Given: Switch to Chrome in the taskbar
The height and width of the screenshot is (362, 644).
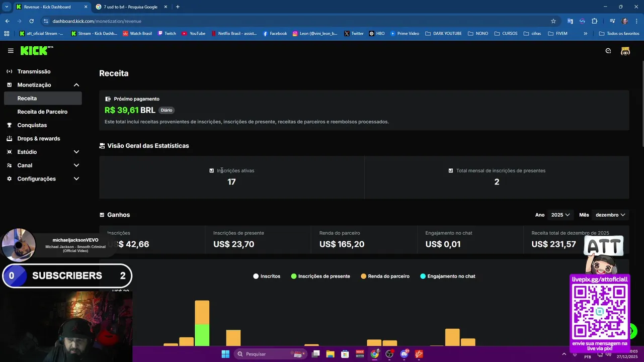Looking at the screenshot, I should (x=375, y=354).
